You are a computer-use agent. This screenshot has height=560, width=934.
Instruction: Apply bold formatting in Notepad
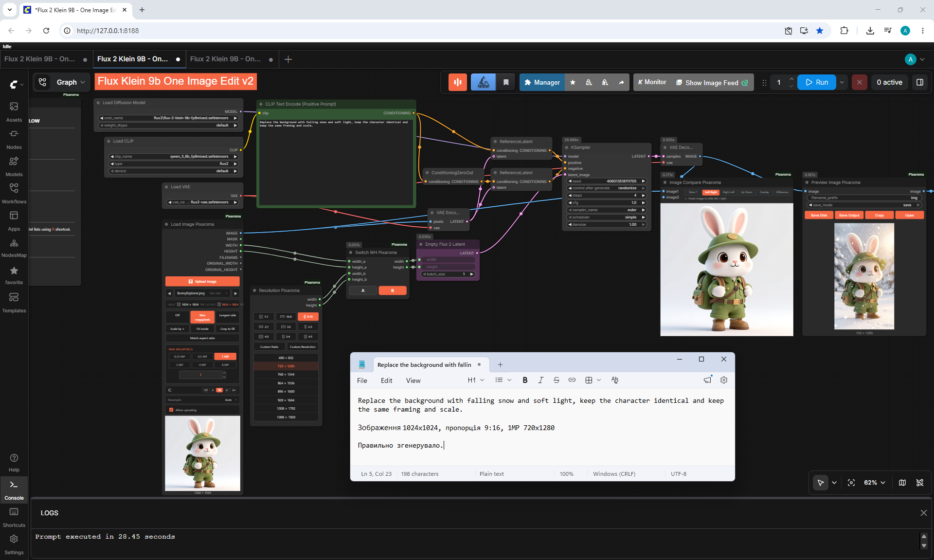tap(525, 380)
